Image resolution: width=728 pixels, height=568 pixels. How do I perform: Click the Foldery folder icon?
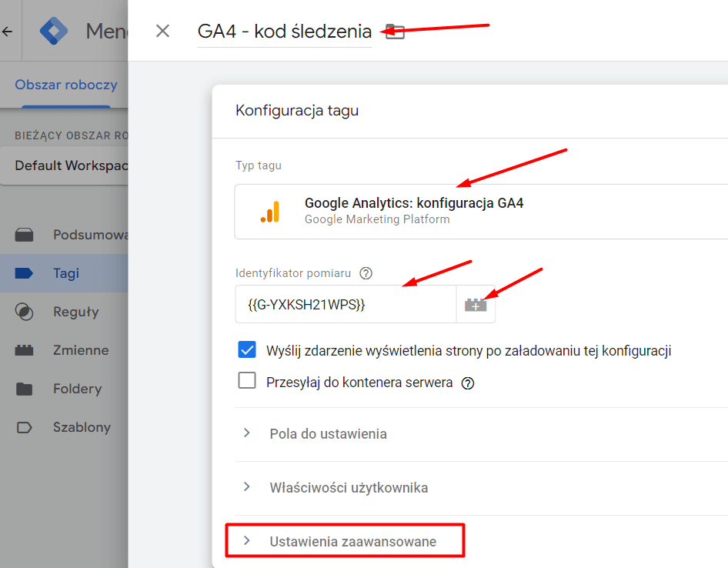(24, 389)
